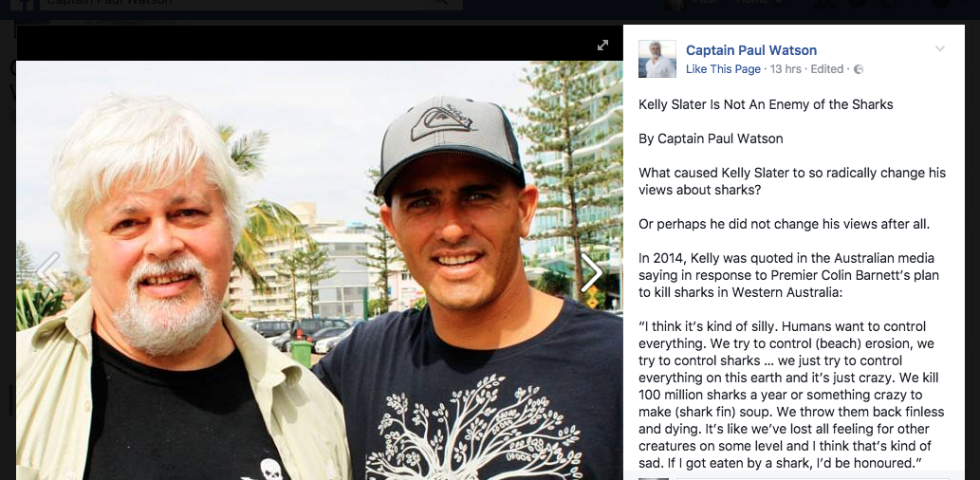The image size is (980, 480).
Task: Open the Home tab in top bar
Action: pos(753,3)
